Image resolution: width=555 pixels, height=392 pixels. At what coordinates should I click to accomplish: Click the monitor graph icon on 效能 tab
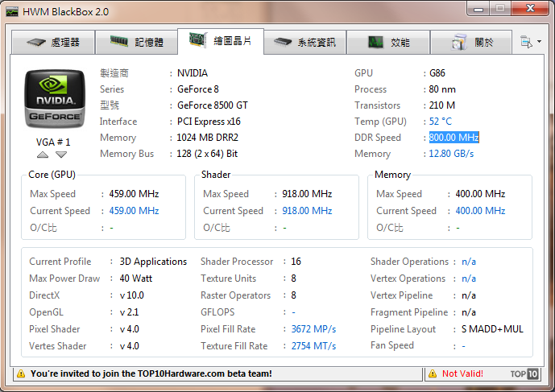(x=375, y=42)
